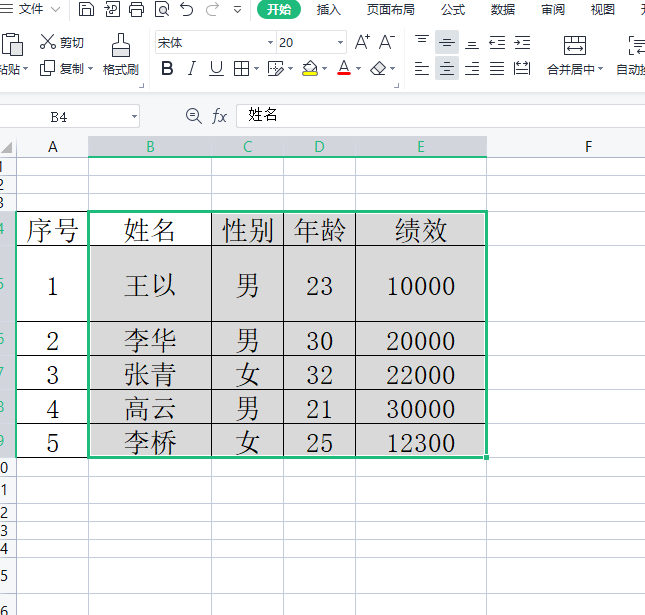Open the borders dropdown arrow
This screenshot has height=615, width=645.
coord(256,69)
